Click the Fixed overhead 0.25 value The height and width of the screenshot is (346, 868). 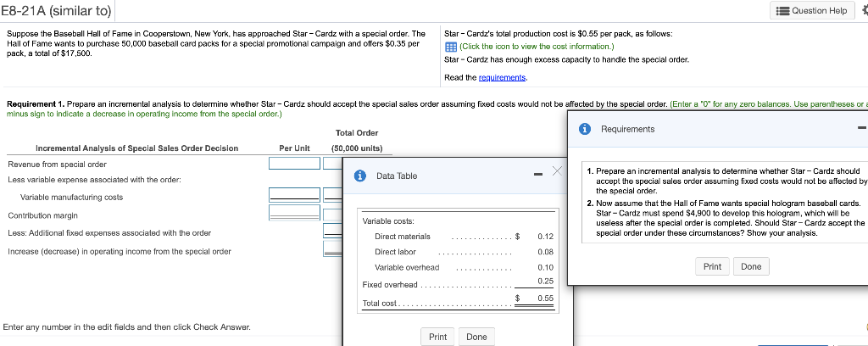[545, 282]
